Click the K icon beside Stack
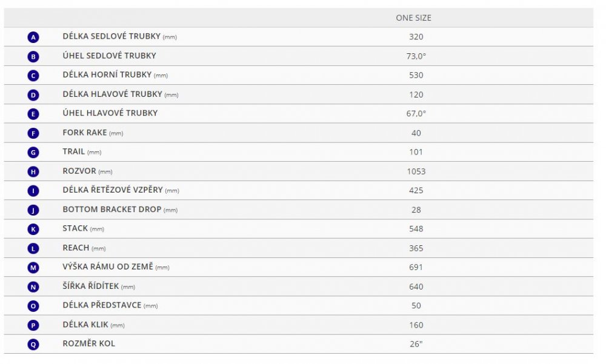 [33, 229]
